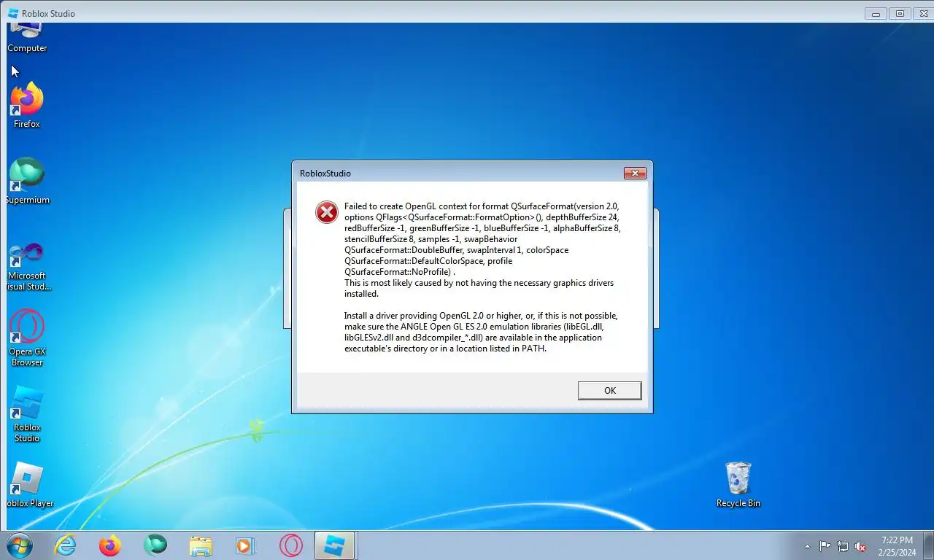
Task: Open Windows Media Player on taskbar
Action: pyautogui.click(x=244, y=545)
